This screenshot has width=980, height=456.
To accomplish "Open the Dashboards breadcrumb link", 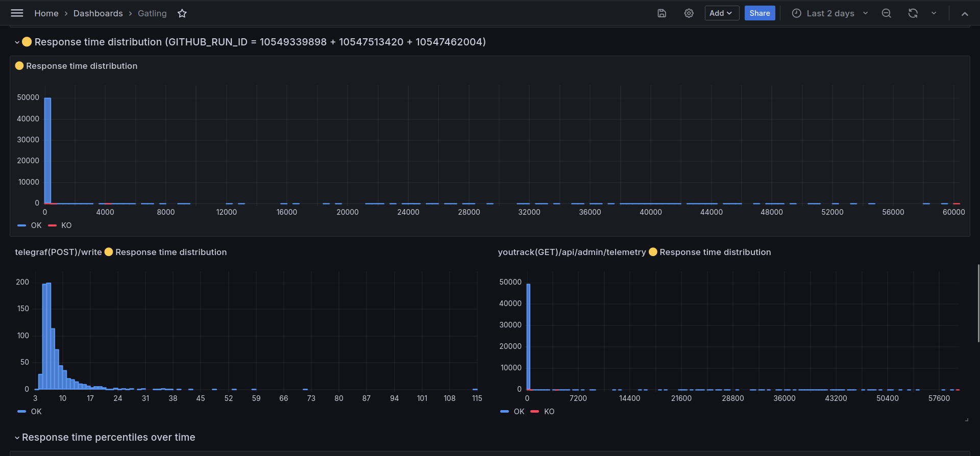I will point(98,13).
